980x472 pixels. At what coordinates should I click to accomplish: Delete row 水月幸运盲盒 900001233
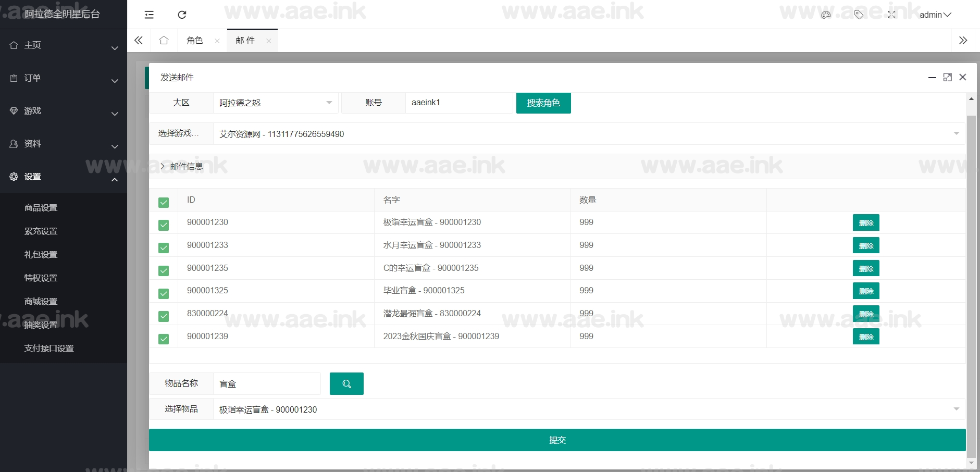click(866, 245)
